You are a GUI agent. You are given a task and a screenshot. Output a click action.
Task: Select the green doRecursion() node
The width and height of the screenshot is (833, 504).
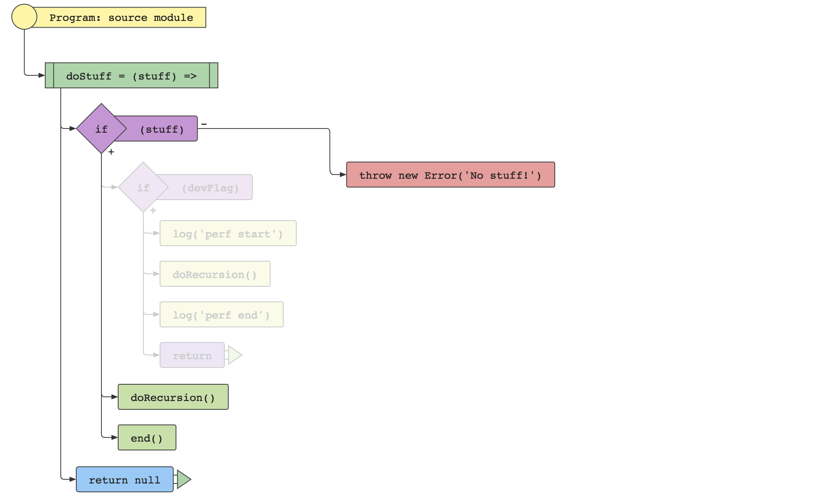(x=173, y=397)
